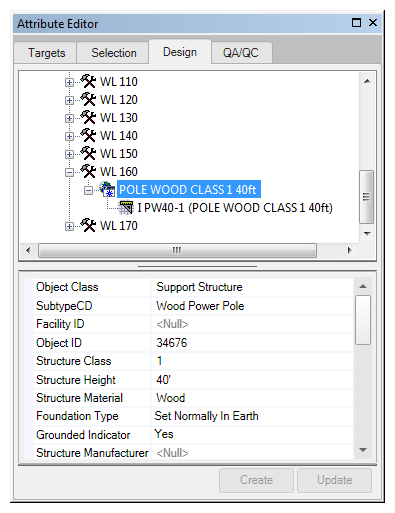Select the WL 160 tree item

pos(119,172)
